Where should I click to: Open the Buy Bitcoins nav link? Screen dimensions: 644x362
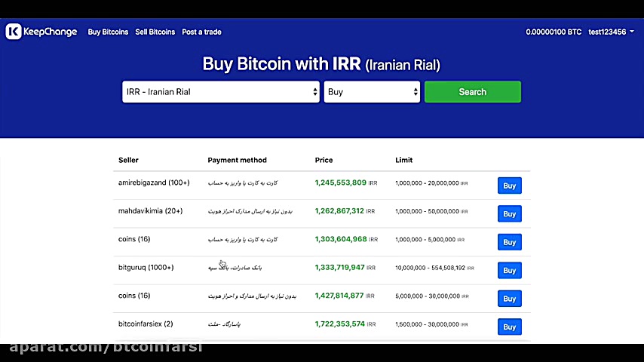point(108,32)
